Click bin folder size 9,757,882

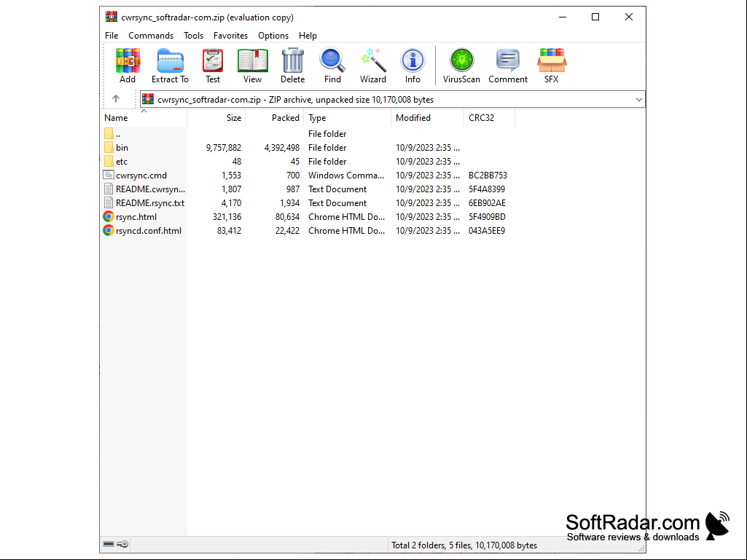click(x=224, y=148)
